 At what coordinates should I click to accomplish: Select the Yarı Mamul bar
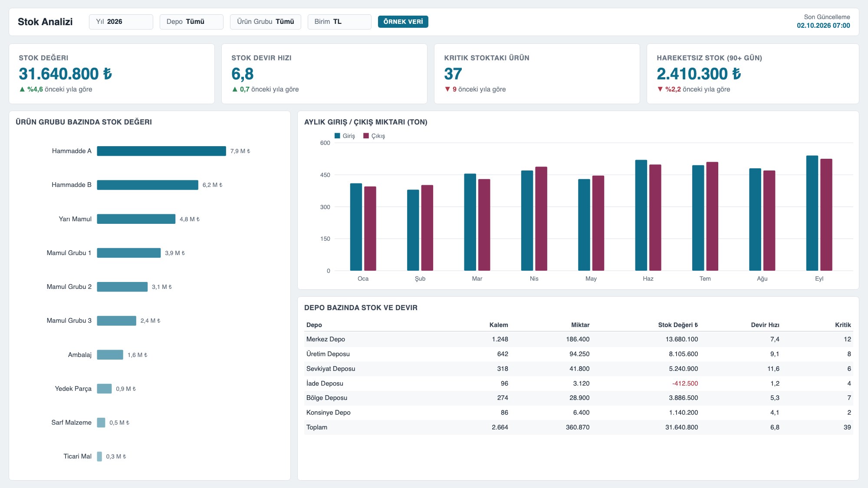(136, 219)
